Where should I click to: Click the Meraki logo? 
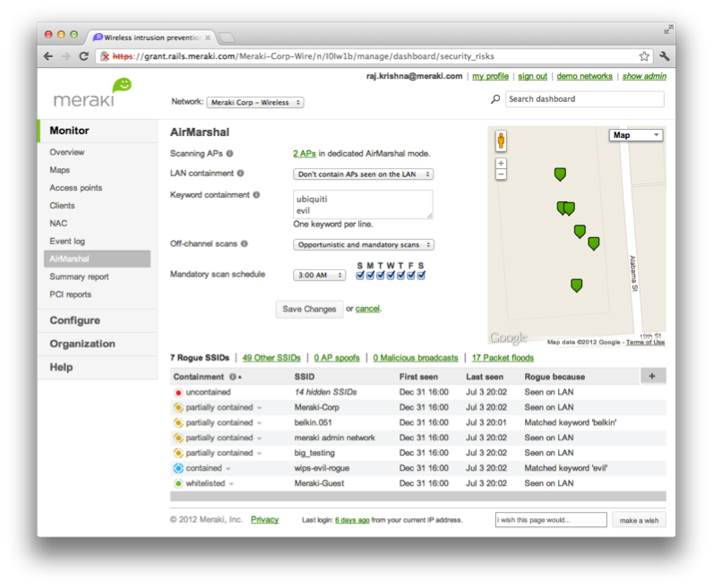tap(92, 93)
